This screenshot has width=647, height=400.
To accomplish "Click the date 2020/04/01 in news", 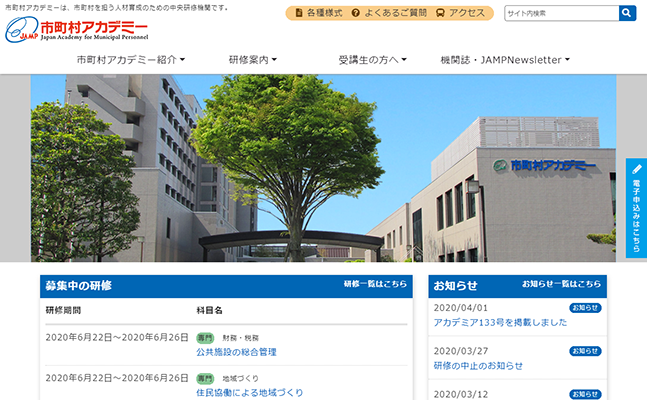I will pyautogui.click(x=460, y=308).
